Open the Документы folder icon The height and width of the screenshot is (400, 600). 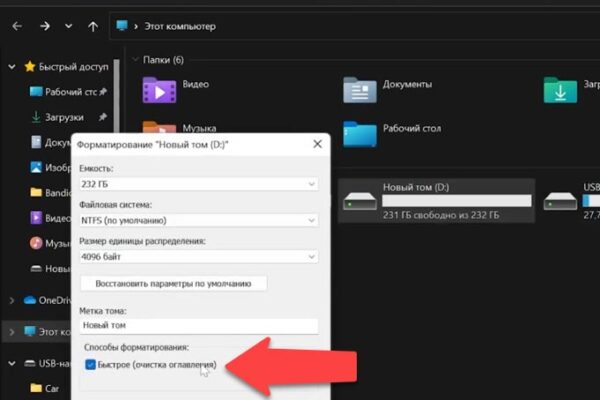[x=360, y=90]
